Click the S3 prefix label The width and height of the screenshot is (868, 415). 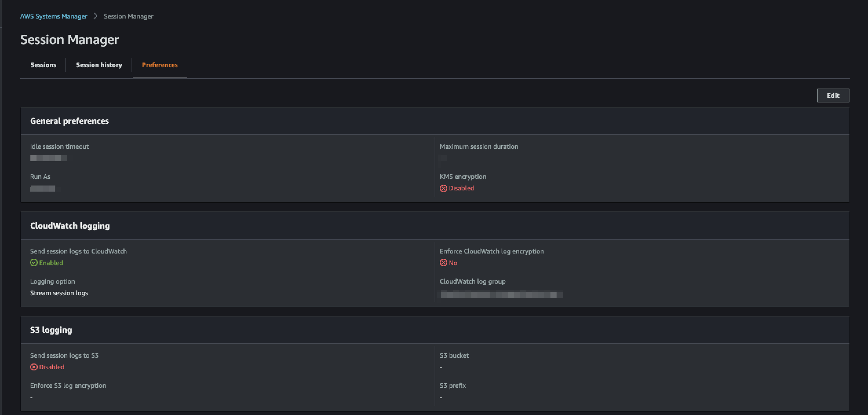pos(453,385)
